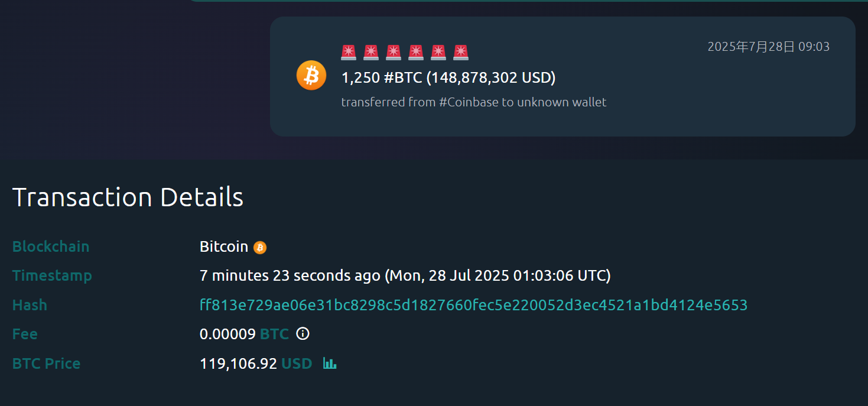Image resolution: width=868 pixels, height=406 pixels.
Task: Click the "1,250 #BTC (148,878,302 USD)" alert headline
Action: tap(448, 77)
